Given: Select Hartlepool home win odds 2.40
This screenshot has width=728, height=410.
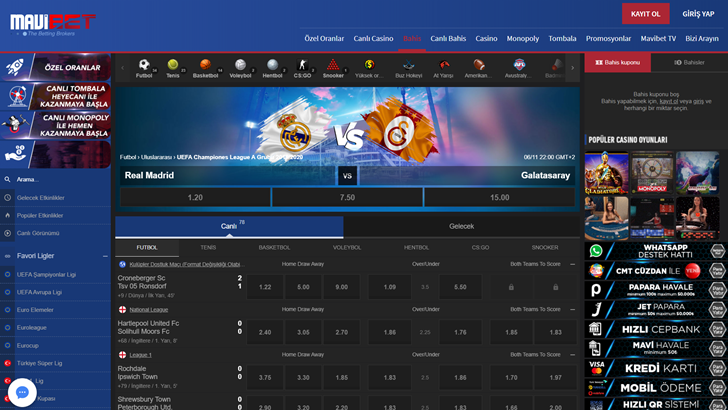Looking at the screenshot, I should (x=265, y=332).
